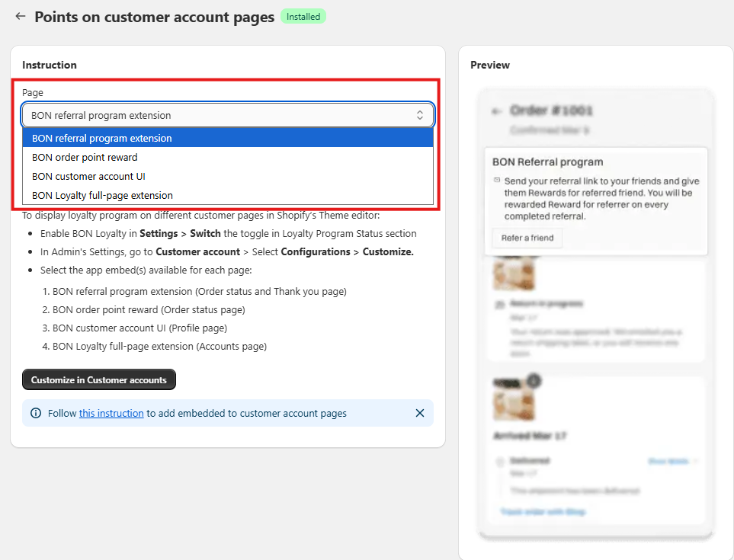Open the Page dropdown box
The height and width of the screenshot is (560, 734).
point(227,115)
